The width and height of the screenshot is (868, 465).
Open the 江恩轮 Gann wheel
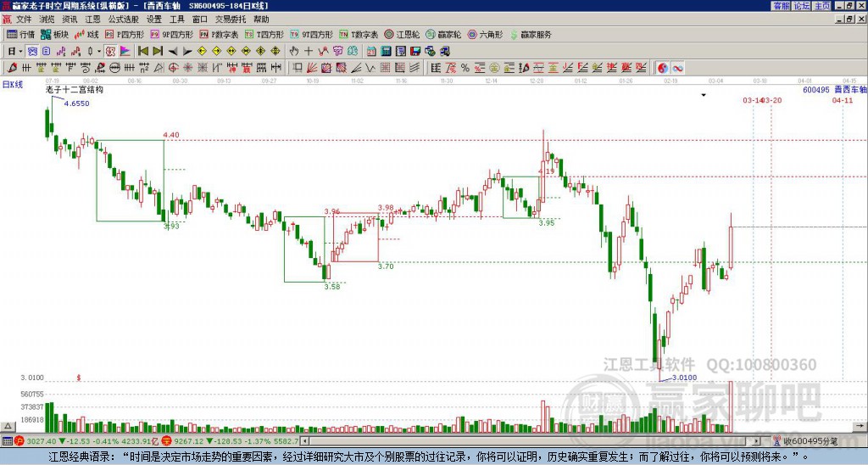(402, 34)
